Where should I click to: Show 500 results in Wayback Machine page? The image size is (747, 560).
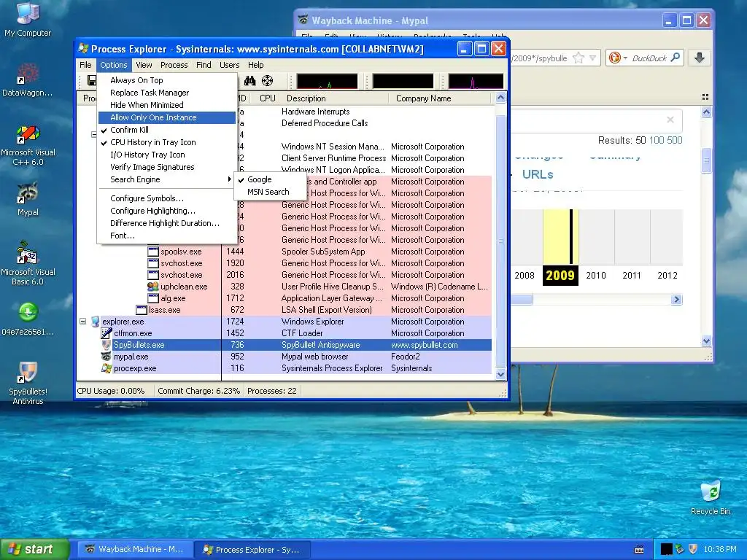point(675,140)
